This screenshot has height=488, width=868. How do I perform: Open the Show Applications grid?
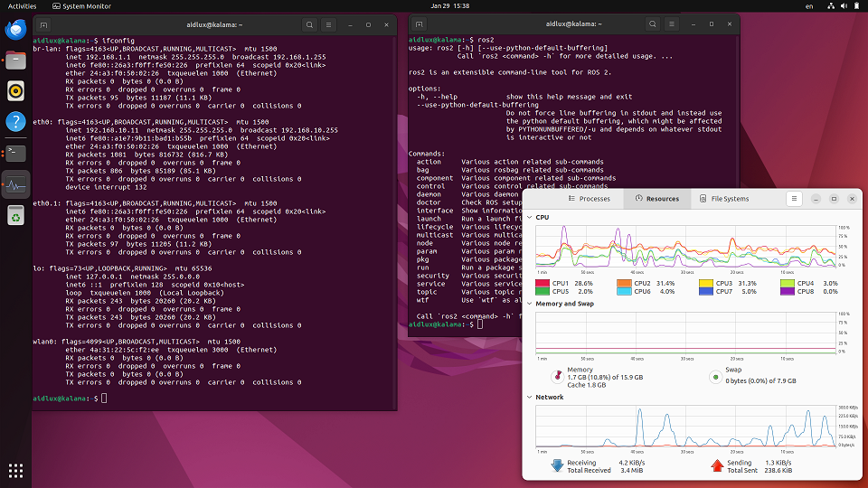coord(15,470)
